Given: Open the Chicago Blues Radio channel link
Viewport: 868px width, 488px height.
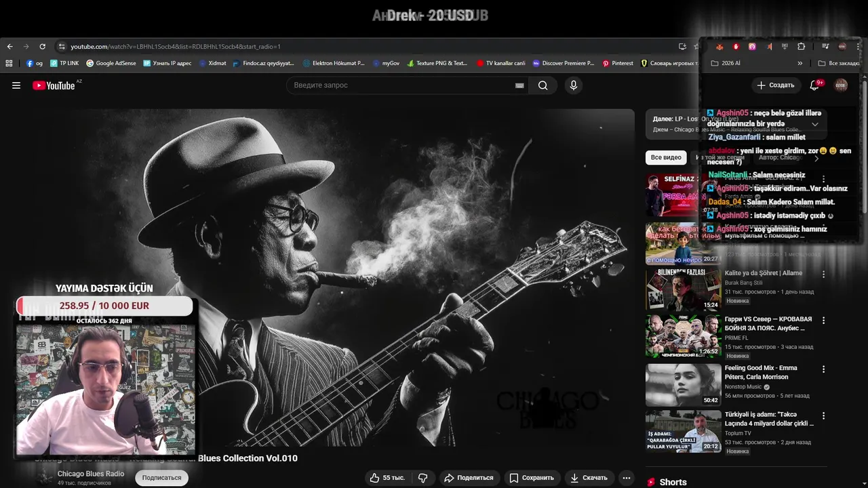Looking at the screenshot, I should pos(91,474).
